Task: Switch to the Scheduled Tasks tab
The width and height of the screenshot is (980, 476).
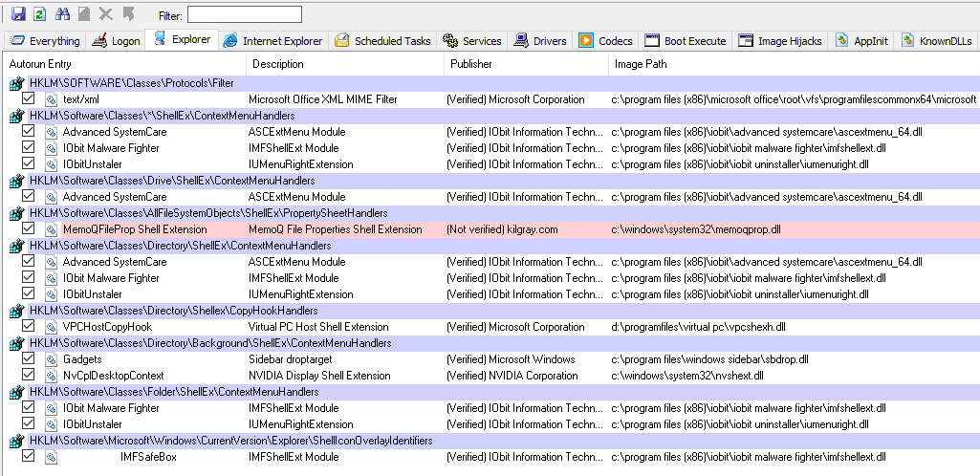Action: point(382,41)
